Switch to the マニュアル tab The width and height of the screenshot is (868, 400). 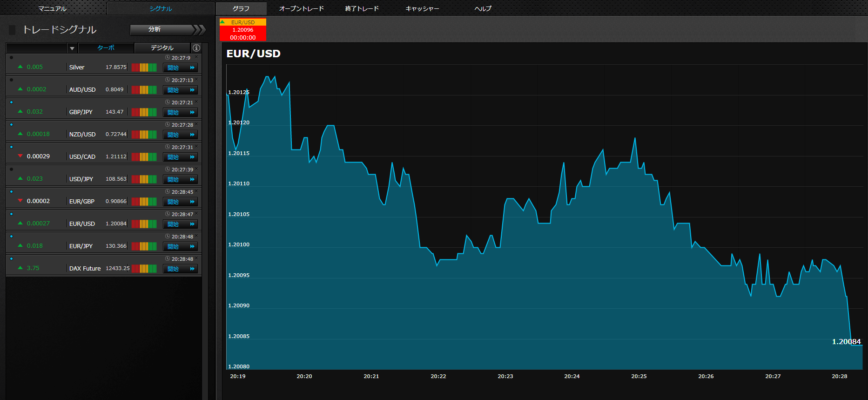point(53,8)
